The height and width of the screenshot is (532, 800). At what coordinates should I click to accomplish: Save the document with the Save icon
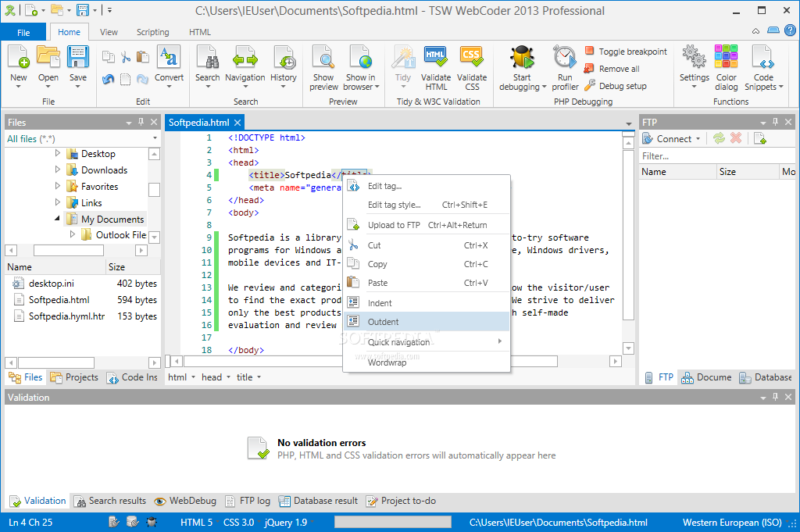click(x=77, y=57)
